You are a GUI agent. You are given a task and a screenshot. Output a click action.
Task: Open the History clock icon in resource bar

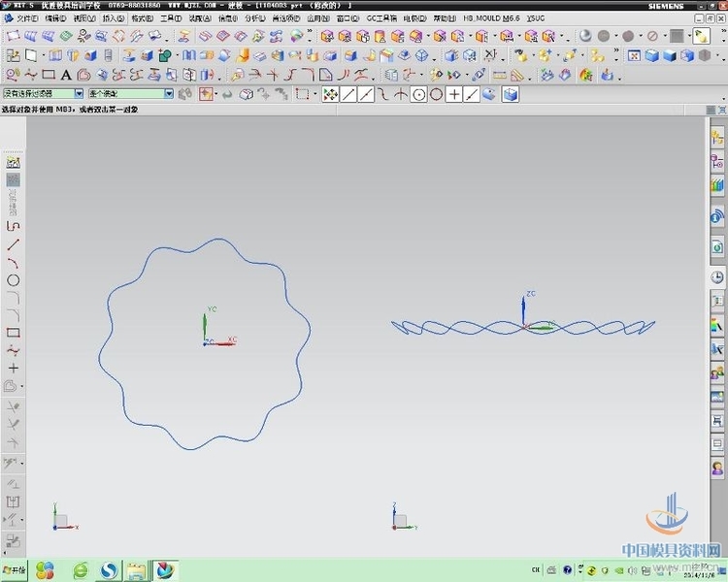717,277
